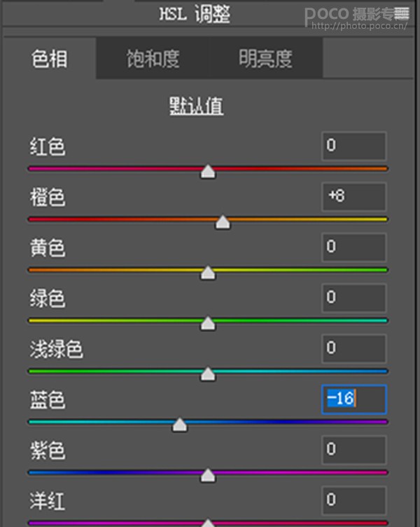Click the 黄色 (Yellow) hue slider handle
This screenshot has width=420, height=527.
pos(208,273)
